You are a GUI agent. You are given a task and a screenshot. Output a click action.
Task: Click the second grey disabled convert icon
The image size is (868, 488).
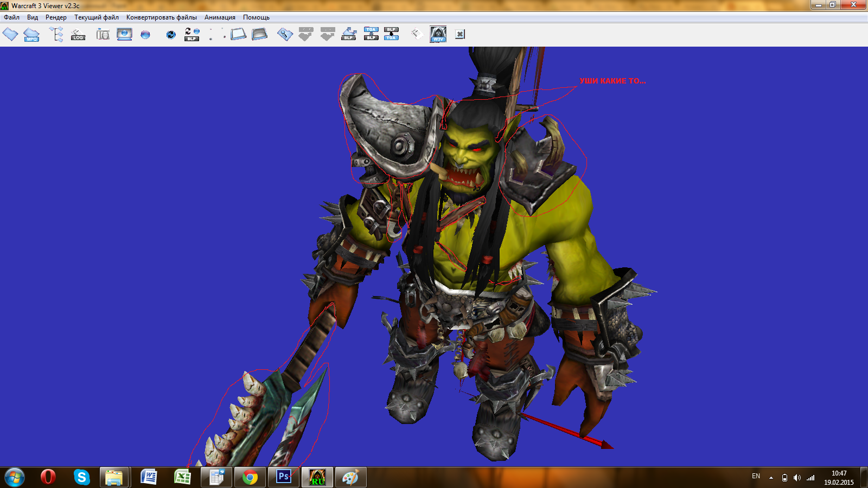click(328, 34)
